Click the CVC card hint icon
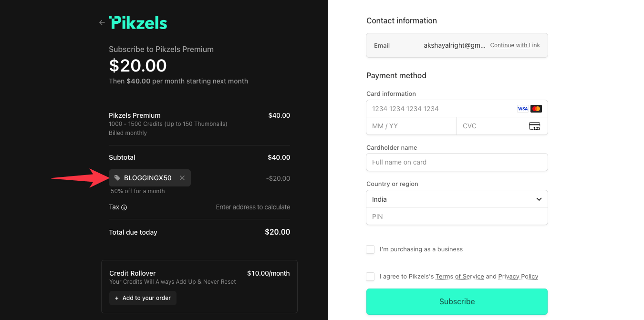Viewport: 644px width, 320px height. pyautogui.click(x=535, y=126)
